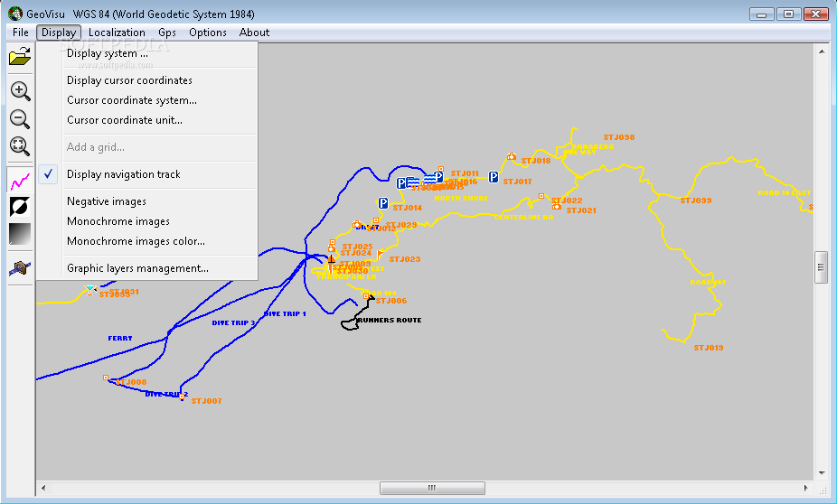
Task: Click the cocktail glass icon near STJ031
Action: (89, 290)
